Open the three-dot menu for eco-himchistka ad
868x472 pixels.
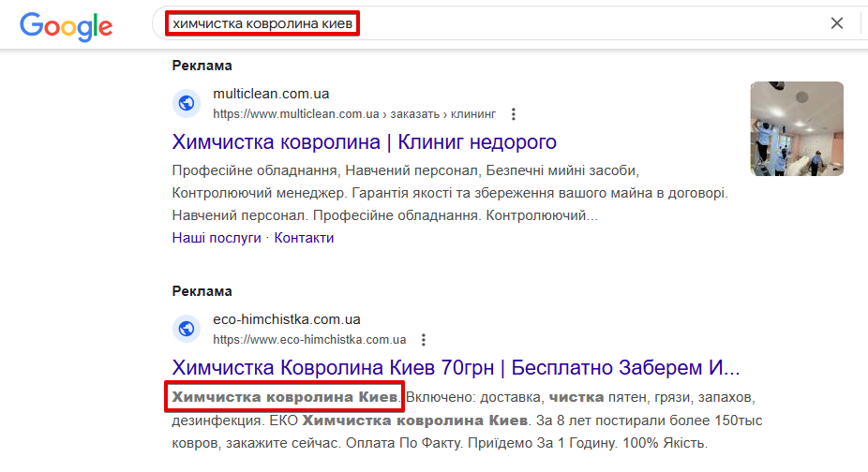[x=424, y=340]
